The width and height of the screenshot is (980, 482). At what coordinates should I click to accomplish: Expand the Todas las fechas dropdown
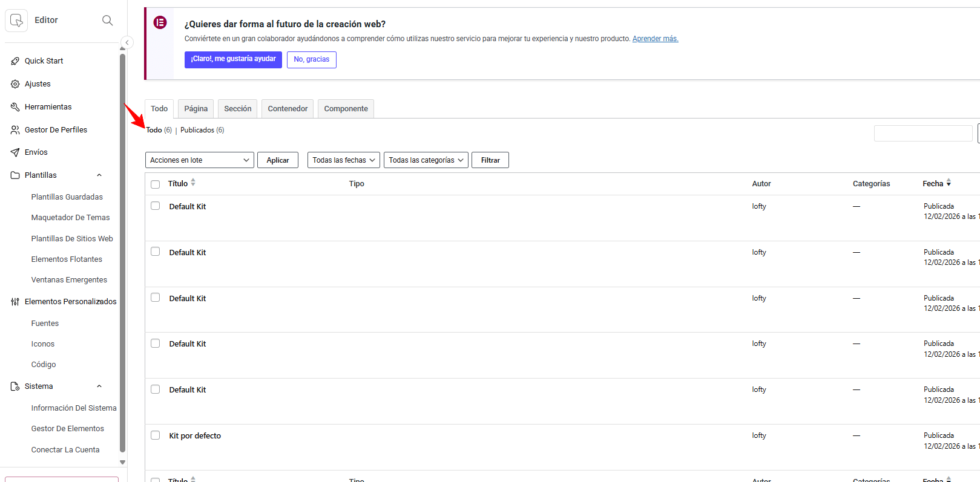[x=343, y=160]
